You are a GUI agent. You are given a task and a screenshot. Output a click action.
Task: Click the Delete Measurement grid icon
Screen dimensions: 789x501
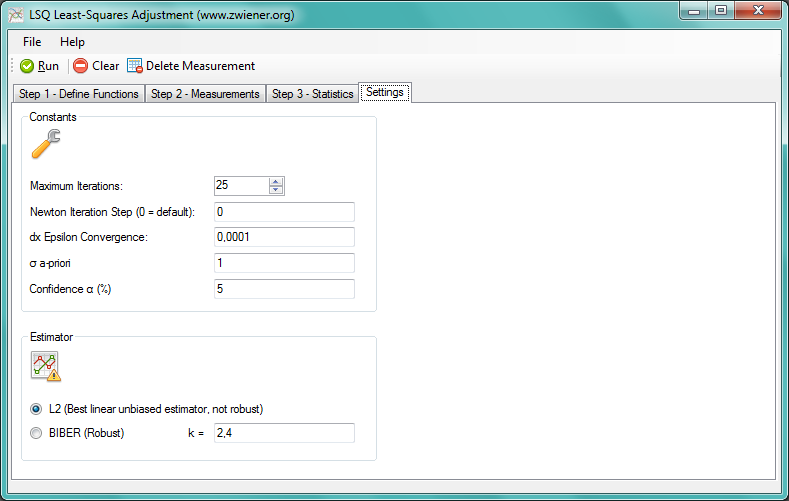click(x=135, y=66)
